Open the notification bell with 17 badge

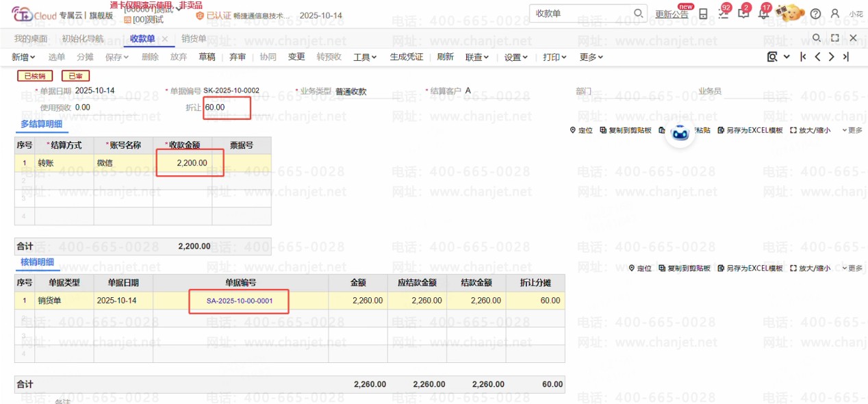pos(763,14)
